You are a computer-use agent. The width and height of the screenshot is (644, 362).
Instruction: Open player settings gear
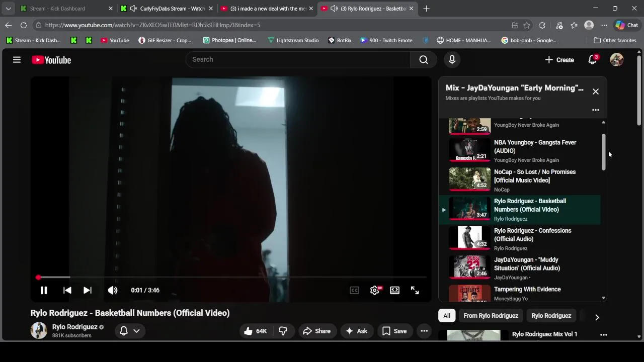375,290
